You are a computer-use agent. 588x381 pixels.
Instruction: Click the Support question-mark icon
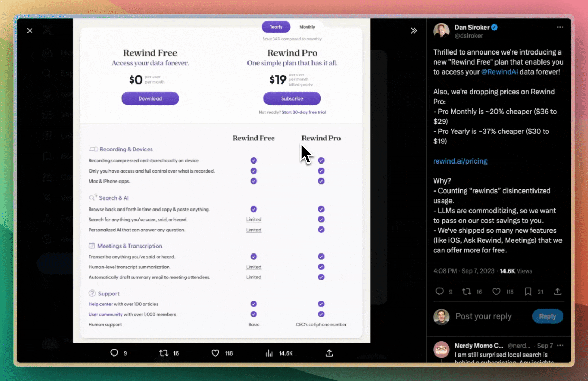click(x=92, y=293)
